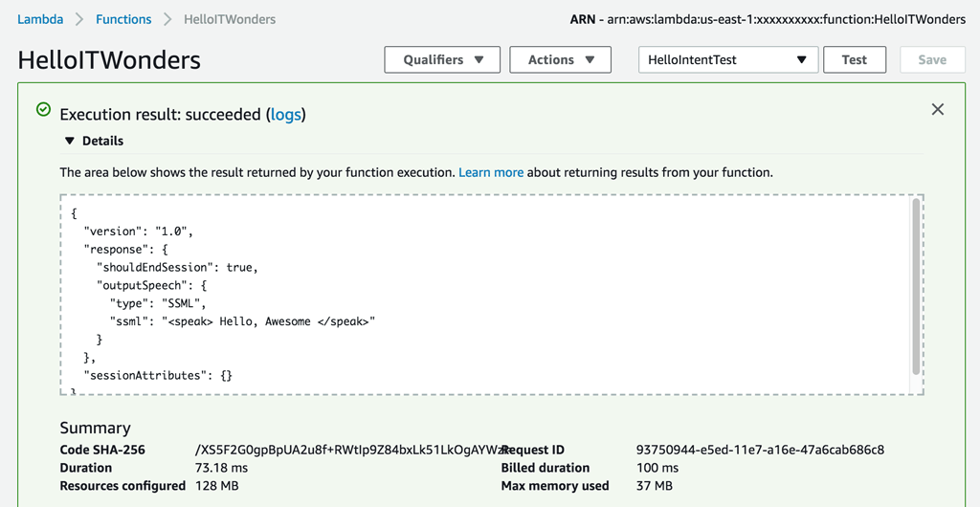This screenshot has width=980, height=507.
Task: Follow the Learn more link
Action: tap(491, 172)
